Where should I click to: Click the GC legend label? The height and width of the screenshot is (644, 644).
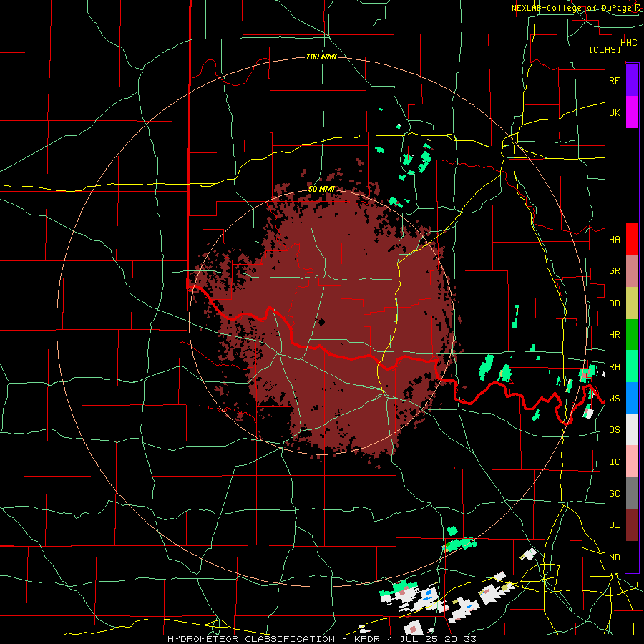614,494
